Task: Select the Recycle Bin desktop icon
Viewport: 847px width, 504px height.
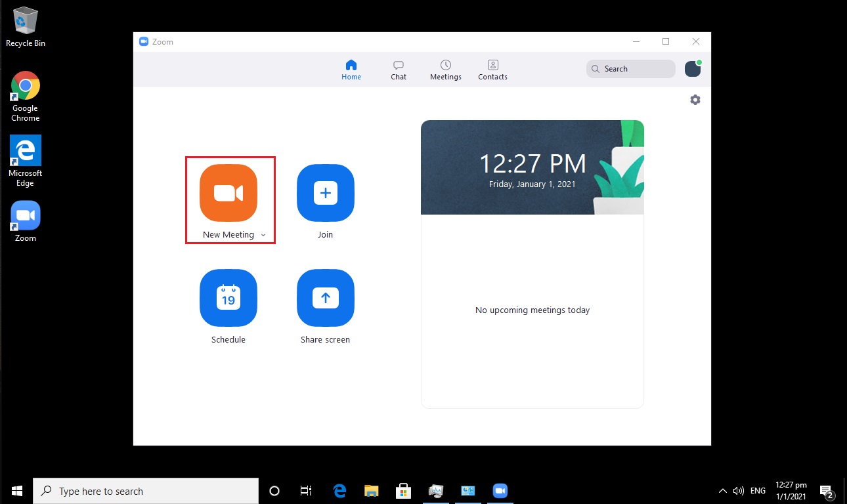Action: [26, 28]
